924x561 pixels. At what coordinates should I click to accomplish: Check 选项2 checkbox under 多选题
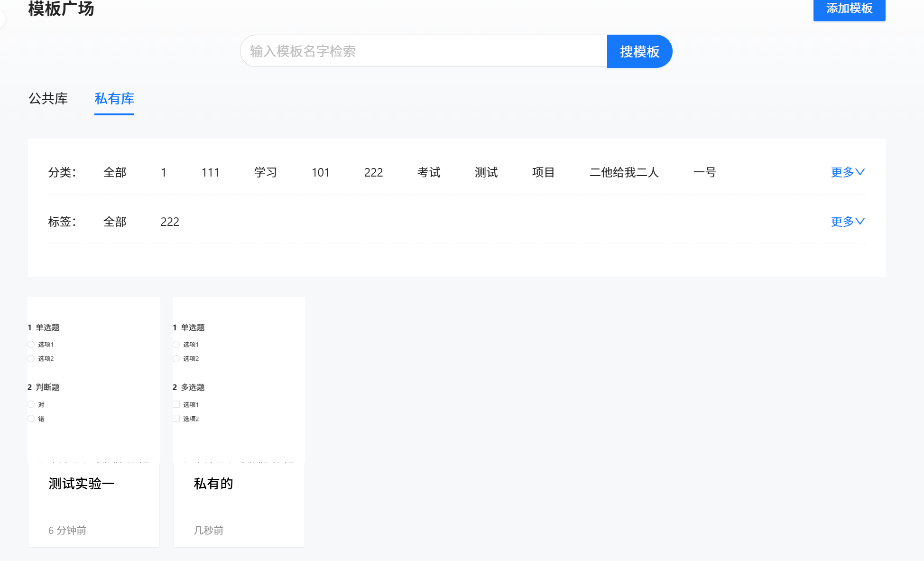point(176,419)
